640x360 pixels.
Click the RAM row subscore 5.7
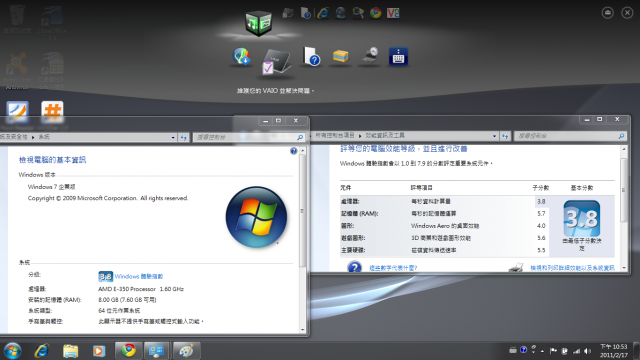541,213
